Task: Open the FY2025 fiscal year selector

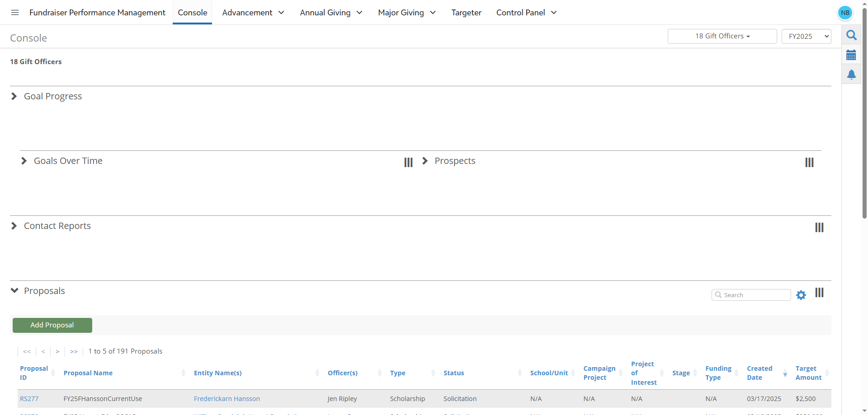Action: tap(807, 36)
